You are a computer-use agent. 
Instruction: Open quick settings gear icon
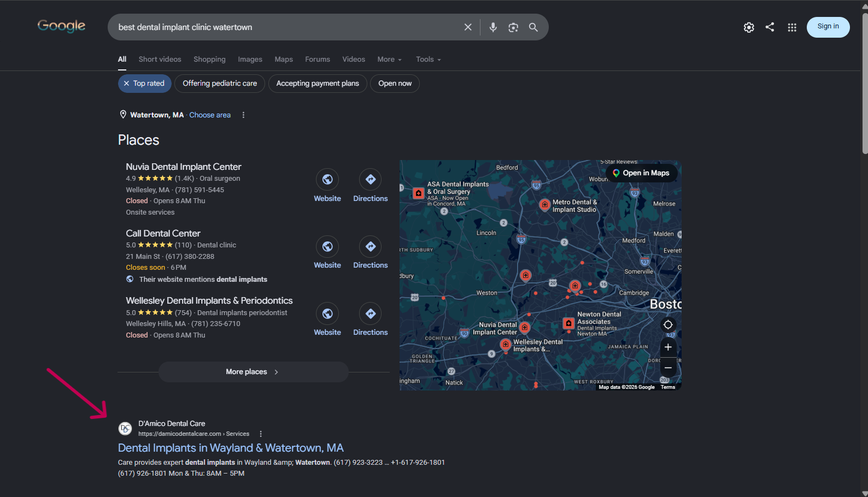coord(749,27)
